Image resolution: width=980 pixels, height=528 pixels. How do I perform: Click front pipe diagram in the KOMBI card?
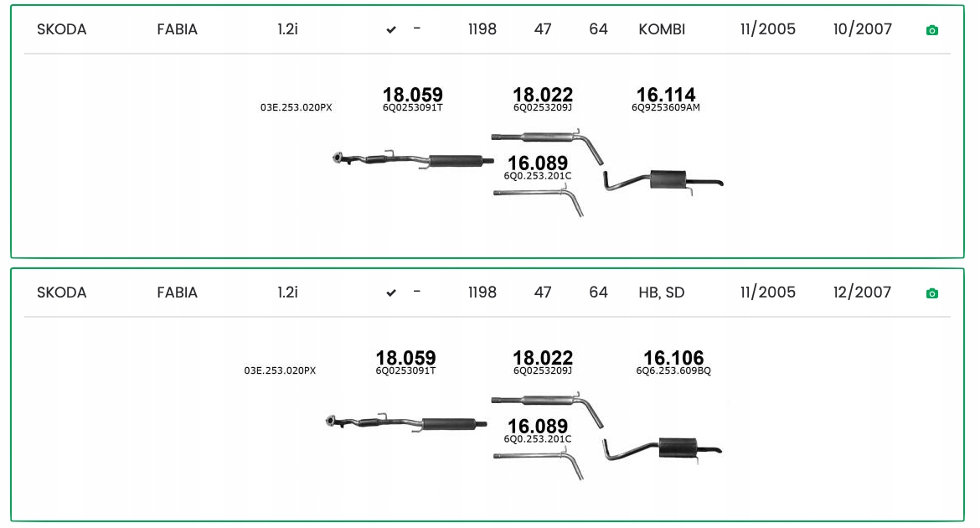409,159
